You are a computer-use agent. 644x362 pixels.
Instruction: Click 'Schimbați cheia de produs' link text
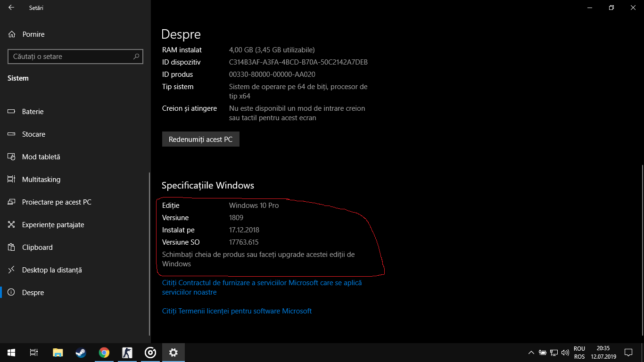(x=258, y=259)
